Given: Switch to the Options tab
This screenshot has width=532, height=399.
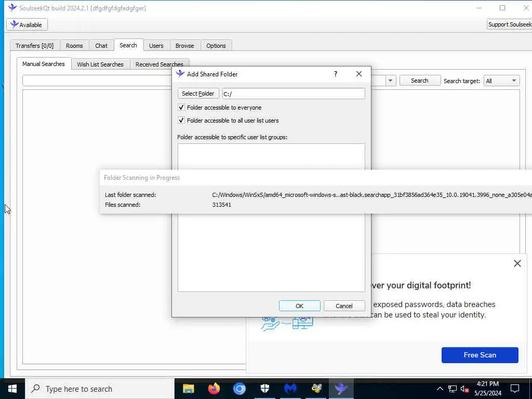Looking at the screenshot, I should 216,46.
